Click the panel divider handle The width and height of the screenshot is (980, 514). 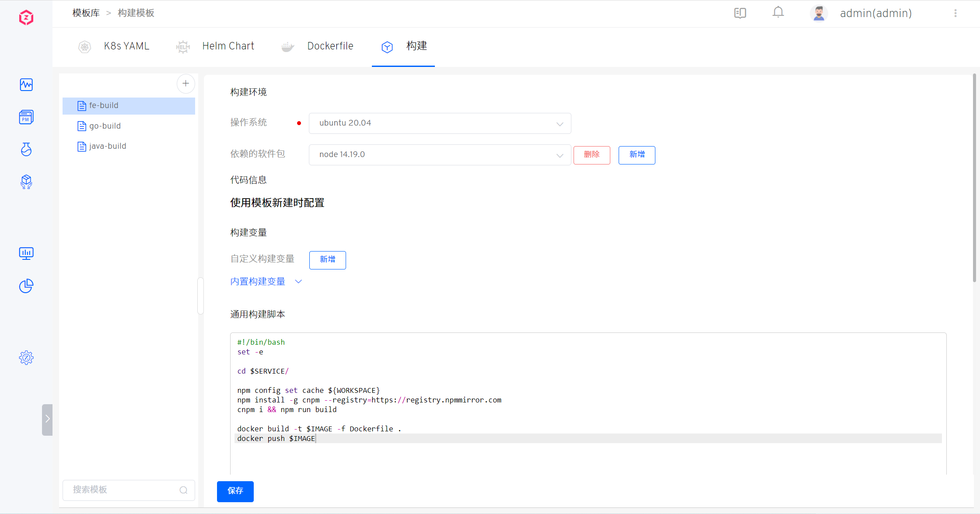coord(201,296)
